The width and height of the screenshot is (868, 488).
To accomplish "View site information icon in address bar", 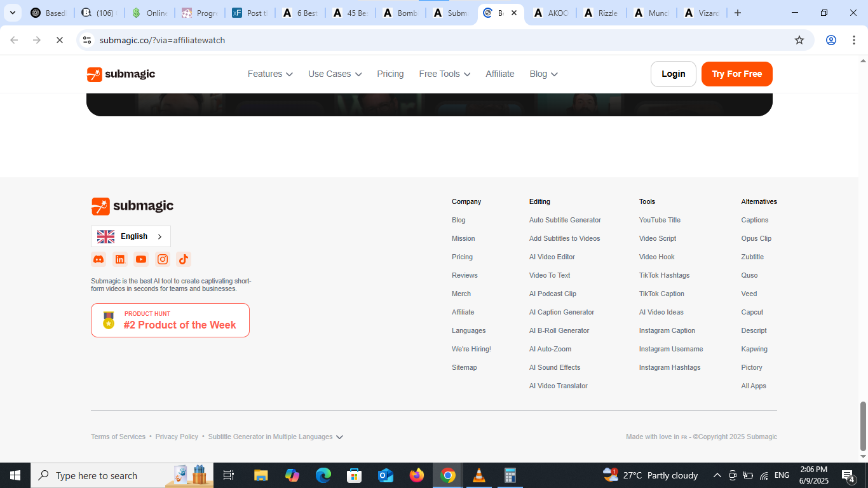I will pyautogui.click(x=88, y=40).
